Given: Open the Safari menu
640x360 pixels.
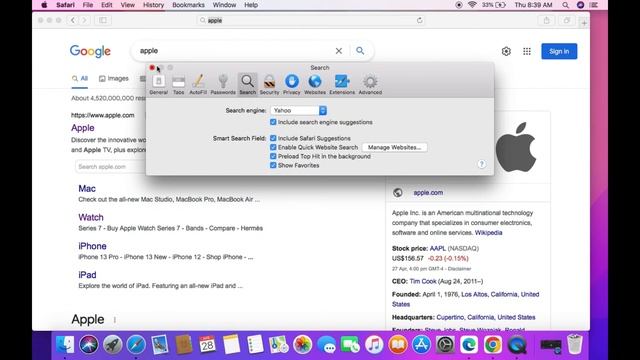Looking at the screenshot, I should point(65,5).
